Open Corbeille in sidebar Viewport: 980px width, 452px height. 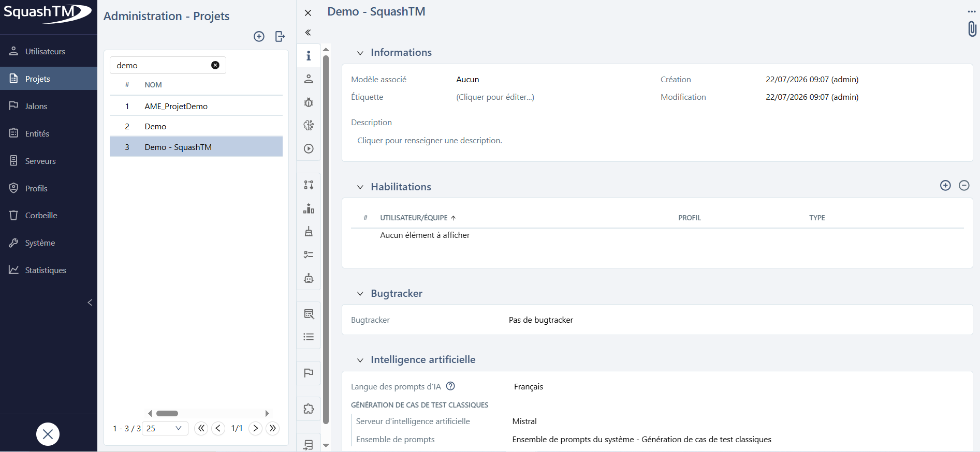(49, 215)
